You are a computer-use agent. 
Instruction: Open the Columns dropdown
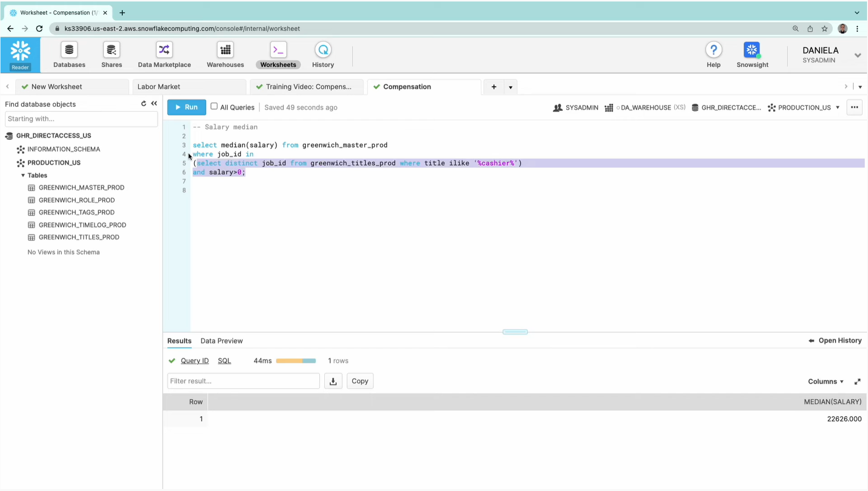pos(826,381)
